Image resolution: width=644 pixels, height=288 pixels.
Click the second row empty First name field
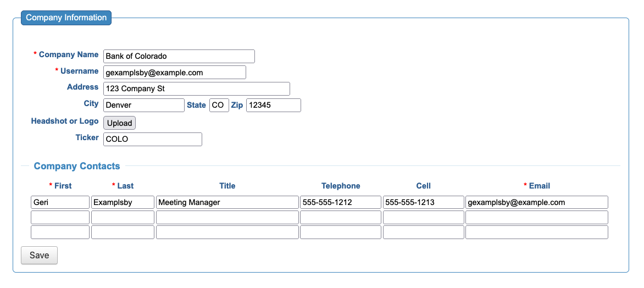[60, 217]
